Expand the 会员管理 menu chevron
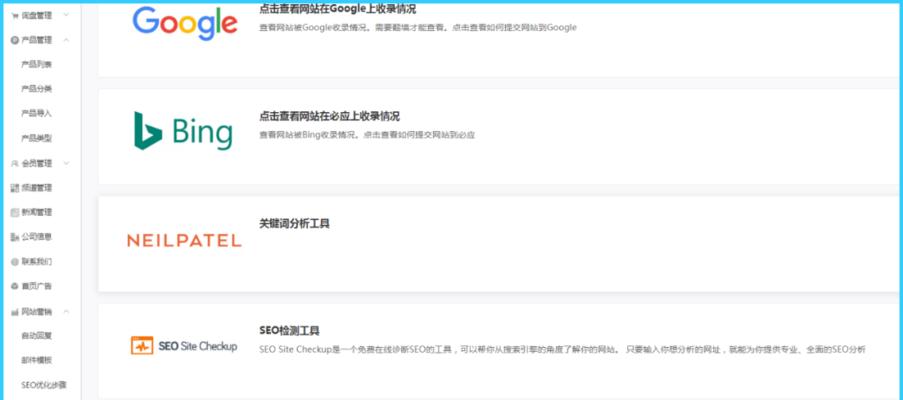This screenshot has width=903, height=400. click(66, 163)
